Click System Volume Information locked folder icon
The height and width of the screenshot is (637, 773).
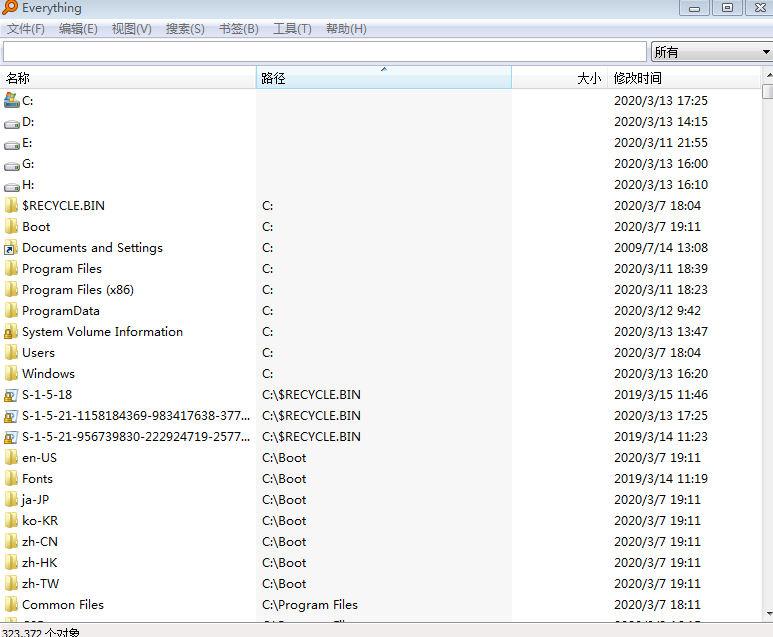tap(11, 332)
